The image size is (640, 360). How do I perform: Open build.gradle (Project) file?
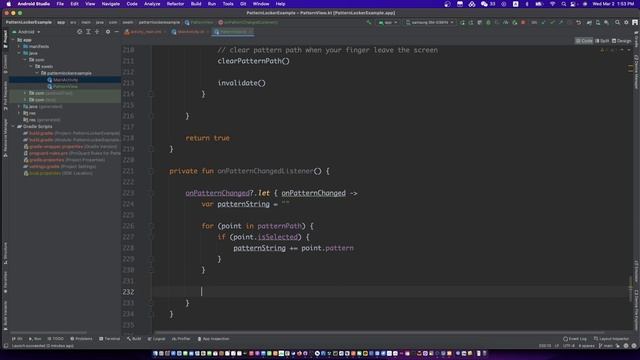[71, 133]
